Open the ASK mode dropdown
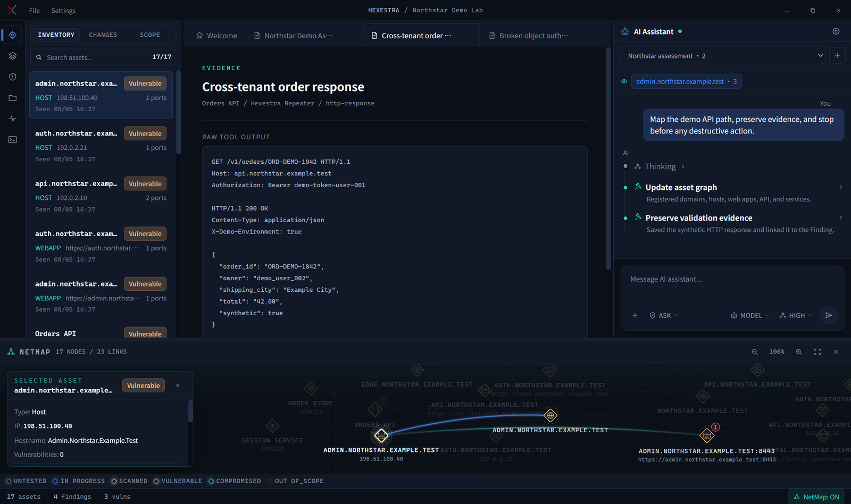 664,315
